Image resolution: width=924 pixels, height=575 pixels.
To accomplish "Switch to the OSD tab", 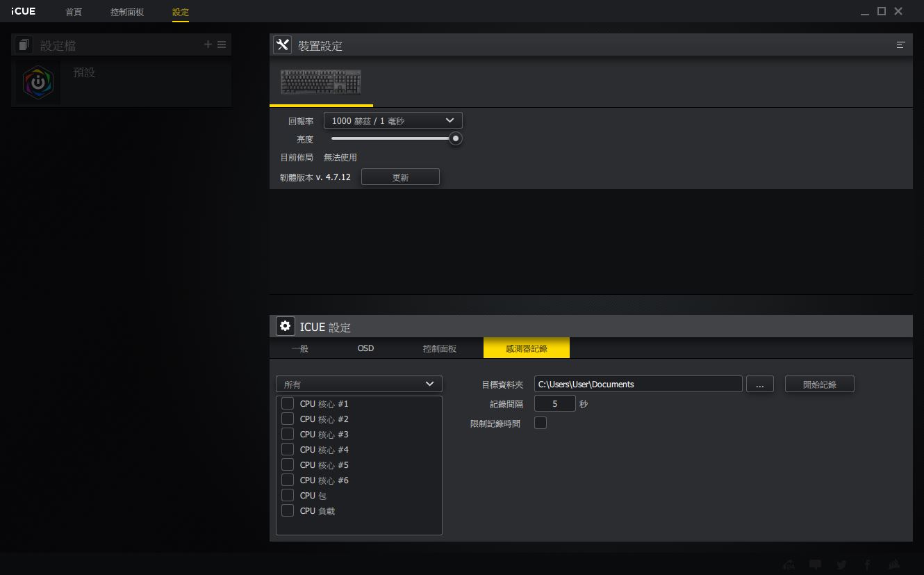I will (x=365, y=348).
